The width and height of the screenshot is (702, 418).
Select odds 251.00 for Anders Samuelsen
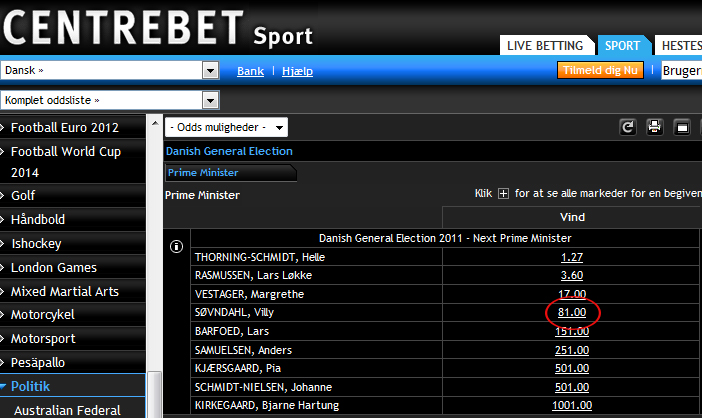coord(572,350)
